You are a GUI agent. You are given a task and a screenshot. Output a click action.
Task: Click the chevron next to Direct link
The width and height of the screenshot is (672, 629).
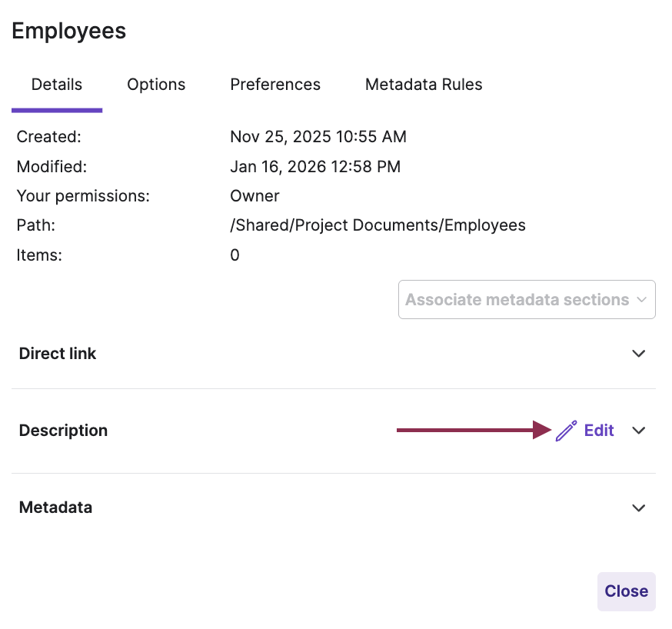click(x=638, y=353)
